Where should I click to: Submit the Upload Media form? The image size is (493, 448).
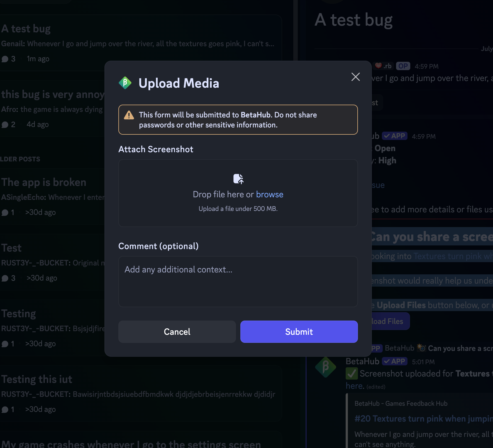(x=299, y=332)
